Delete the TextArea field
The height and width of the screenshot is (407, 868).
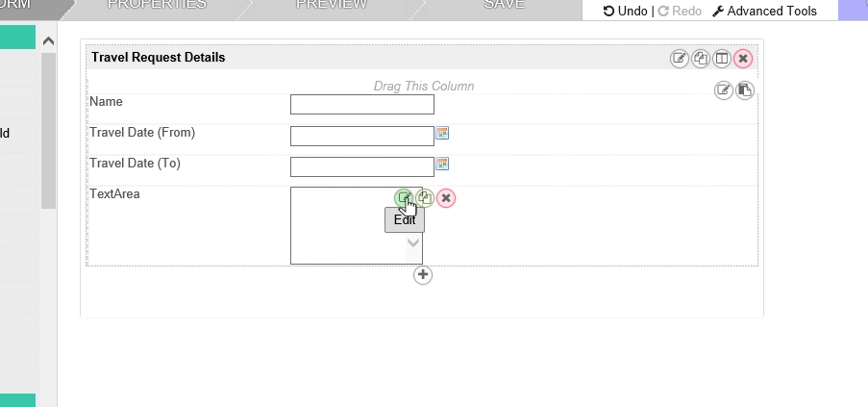pos(446,198)
